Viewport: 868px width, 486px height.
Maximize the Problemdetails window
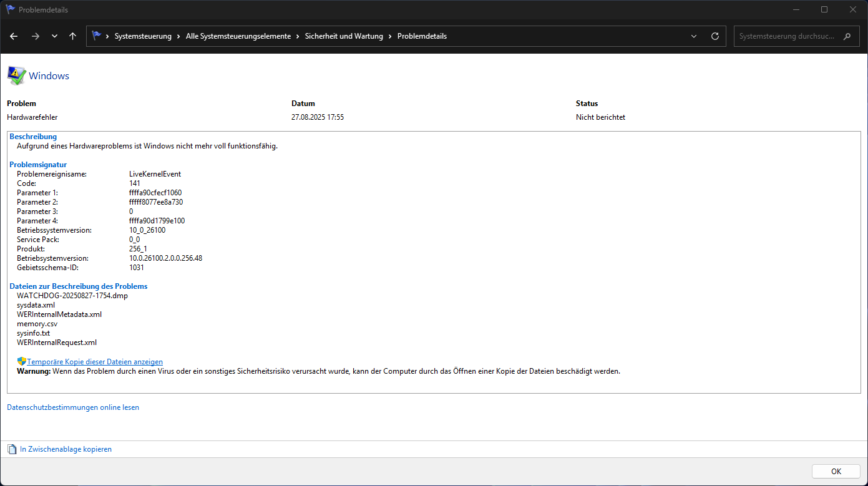click(x=824, y=9)
